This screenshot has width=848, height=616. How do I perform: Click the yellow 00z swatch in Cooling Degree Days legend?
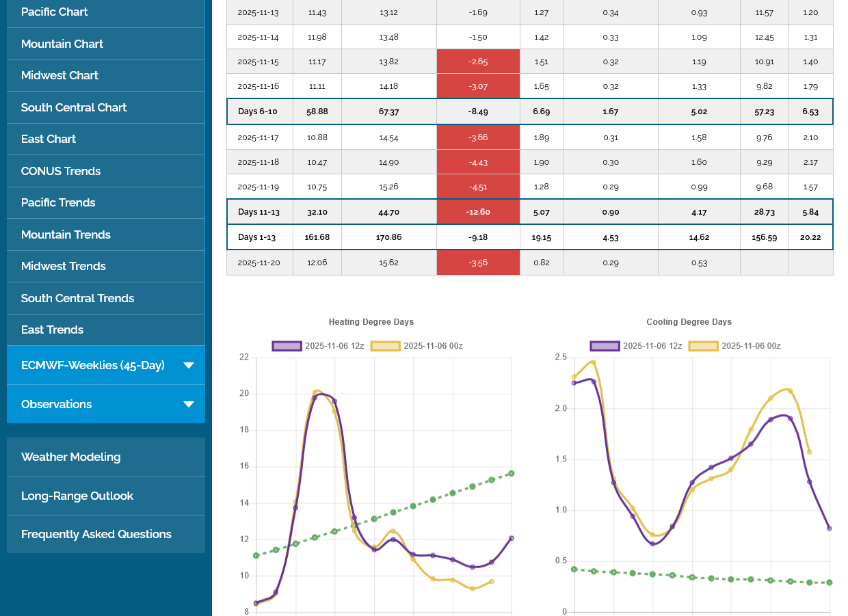(702, 346)
